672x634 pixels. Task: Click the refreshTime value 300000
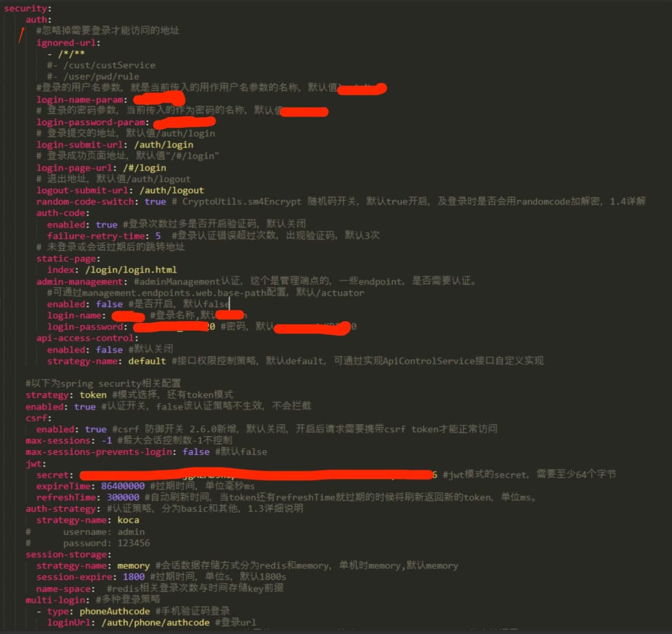[x=123, y=497]
